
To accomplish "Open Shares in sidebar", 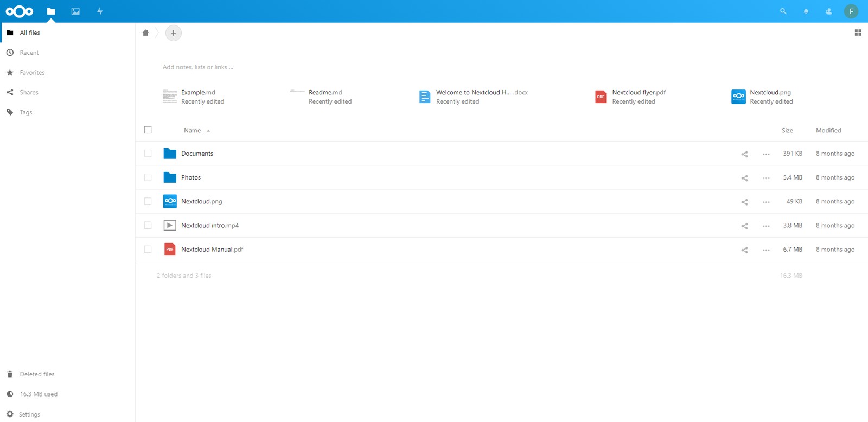I will pyautogui.click(x=67, y=92).
